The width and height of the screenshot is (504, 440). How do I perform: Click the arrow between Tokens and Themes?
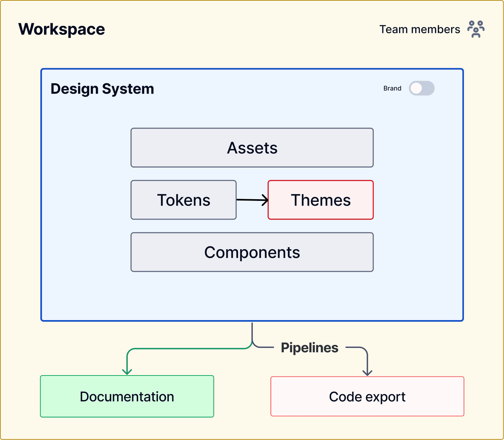point(253,200)
